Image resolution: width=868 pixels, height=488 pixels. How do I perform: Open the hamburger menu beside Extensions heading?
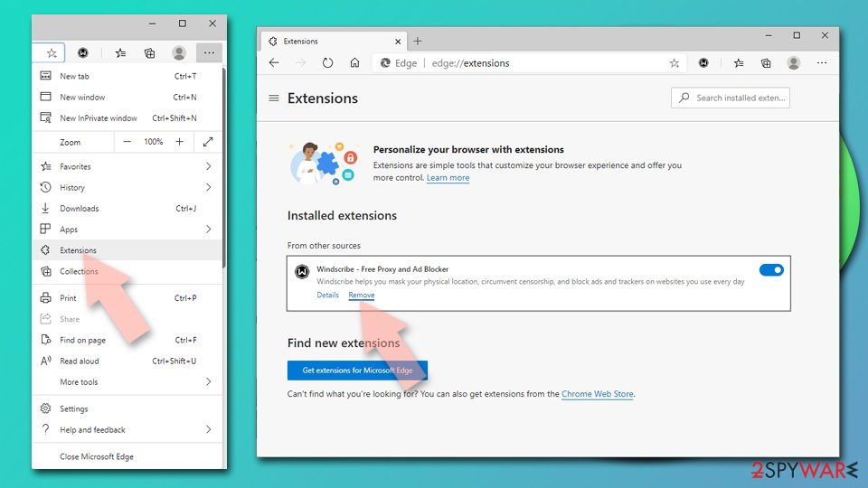pyautogui.click(x=274, y=99)
